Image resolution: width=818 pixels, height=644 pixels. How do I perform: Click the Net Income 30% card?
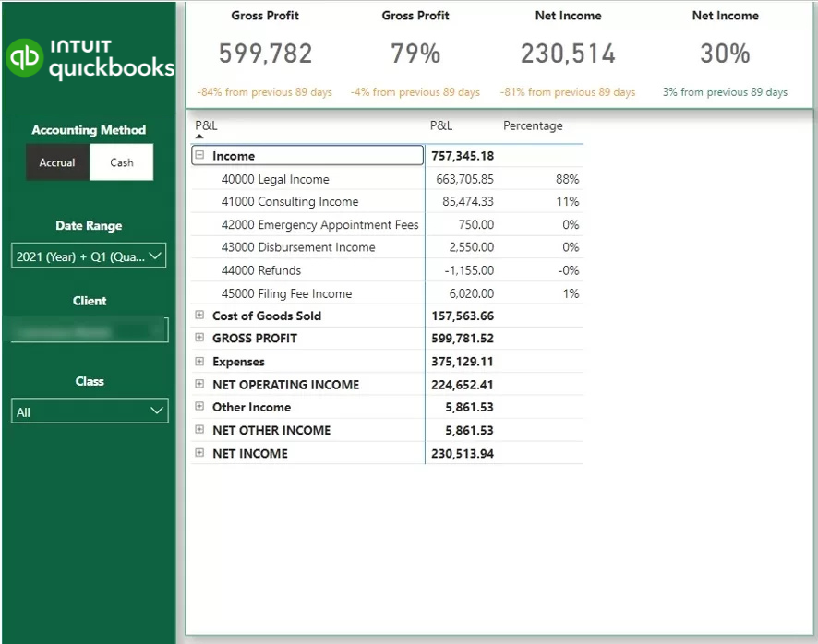click(x=725, y=54)
